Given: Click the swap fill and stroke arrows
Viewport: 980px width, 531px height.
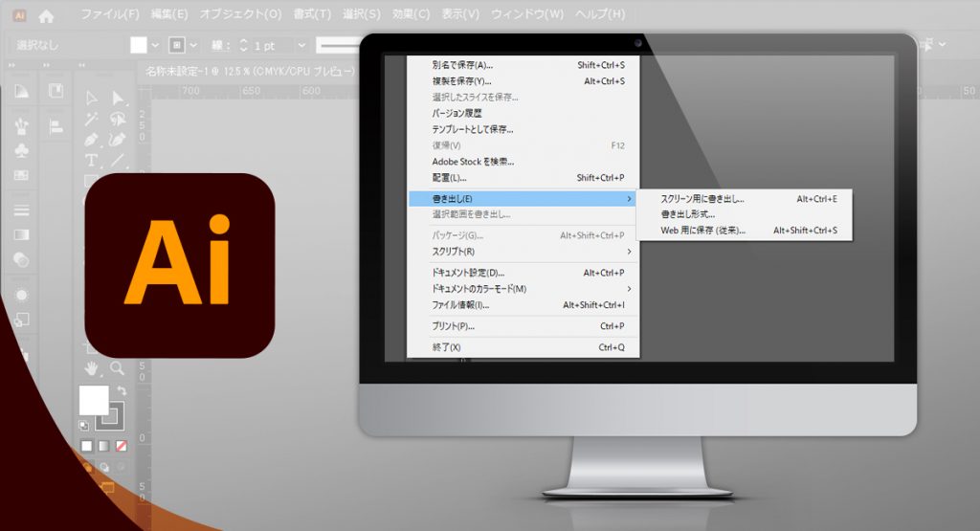Looking at the screenshot, I should click(x=122, y=390).
